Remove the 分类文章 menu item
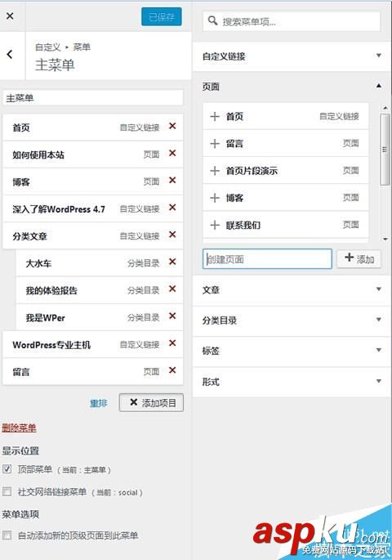This screenshot has width=392, height=560. coord(172,235)
